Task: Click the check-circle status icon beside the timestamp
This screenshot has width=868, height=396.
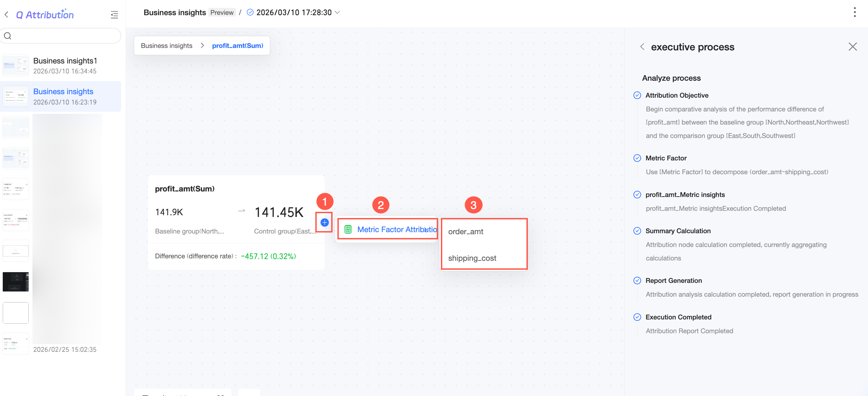Action: tap(250, 12)
